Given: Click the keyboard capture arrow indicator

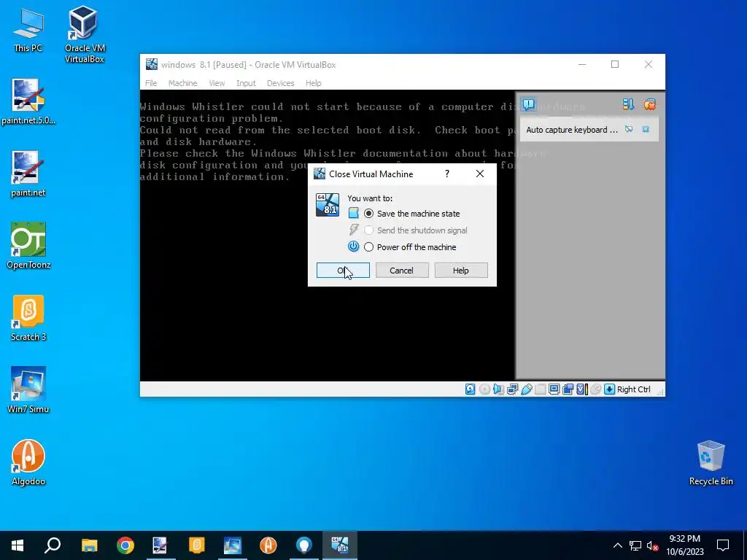Looking at the screenshot, I should pos(609,389).
